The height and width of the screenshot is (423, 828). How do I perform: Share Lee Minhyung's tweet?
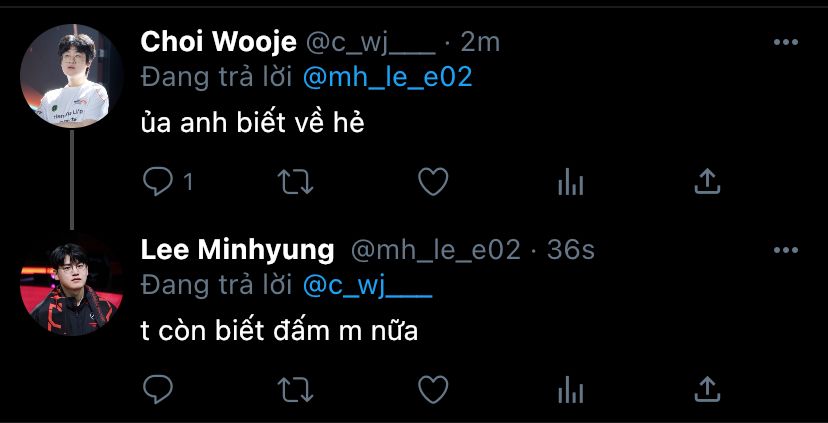tap(707, 389)
